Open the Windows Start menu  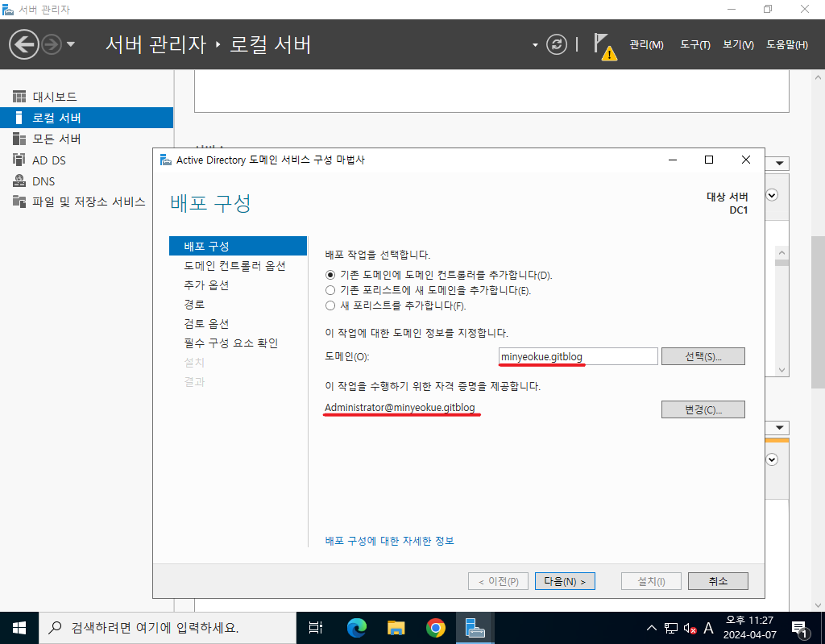point(19,628)
